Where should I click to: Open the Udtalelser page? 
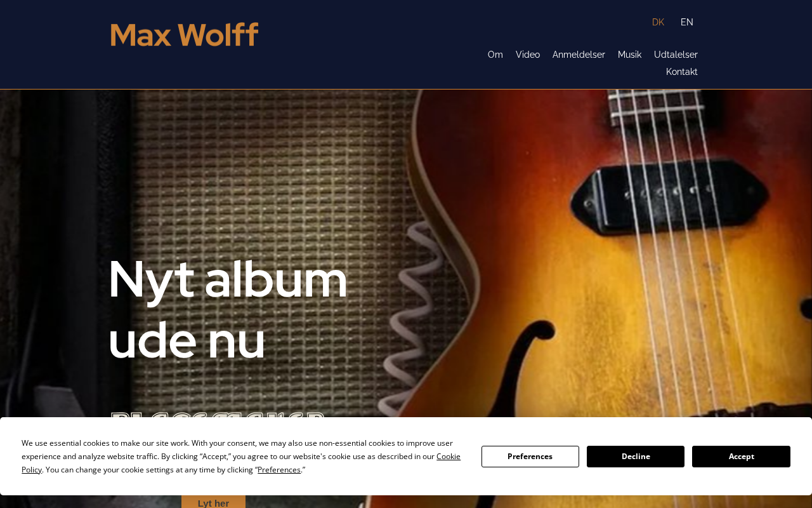(x=676, y=55)
